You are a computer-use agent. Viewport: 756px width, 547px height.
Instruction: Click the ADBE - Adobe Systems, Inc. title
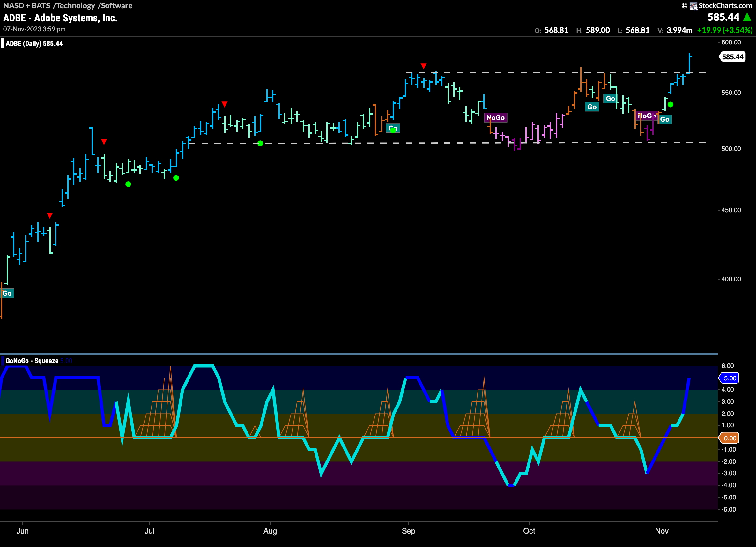coord(60,18)
